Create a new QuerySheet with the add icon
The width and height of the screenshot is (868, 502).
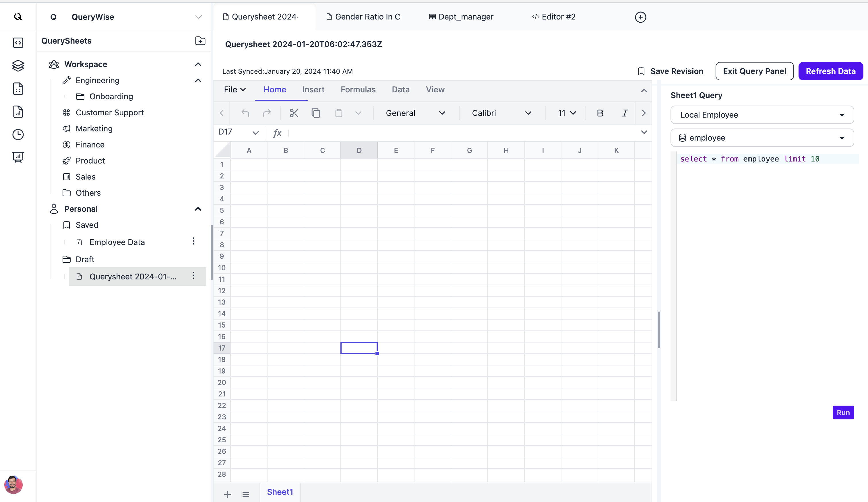click(200, 41)
